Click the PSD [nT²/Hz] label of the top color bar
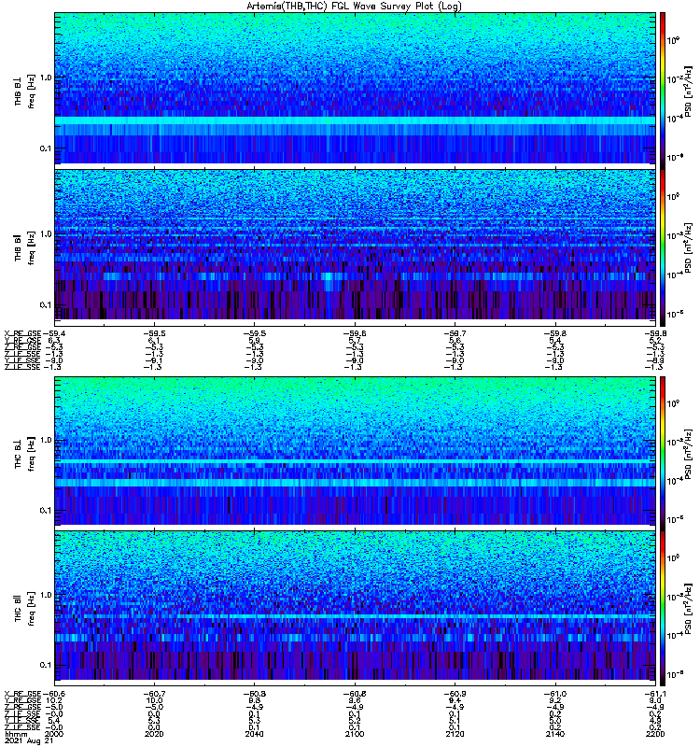Viewport: 700px width, 747px height. pyautogui.click(x=688, y=92)
